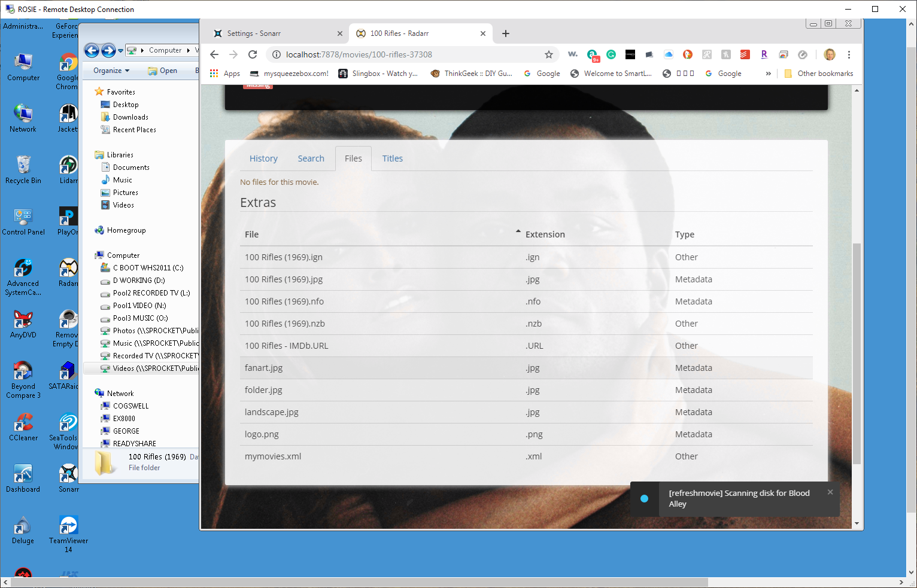Click the browser address bar

(389, 54)
